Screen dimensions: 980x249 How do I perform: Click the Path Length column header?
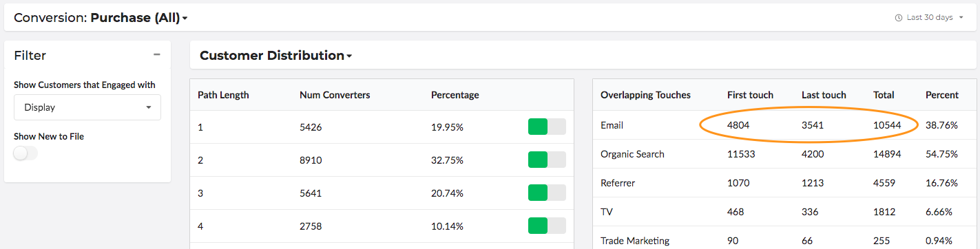223,95
